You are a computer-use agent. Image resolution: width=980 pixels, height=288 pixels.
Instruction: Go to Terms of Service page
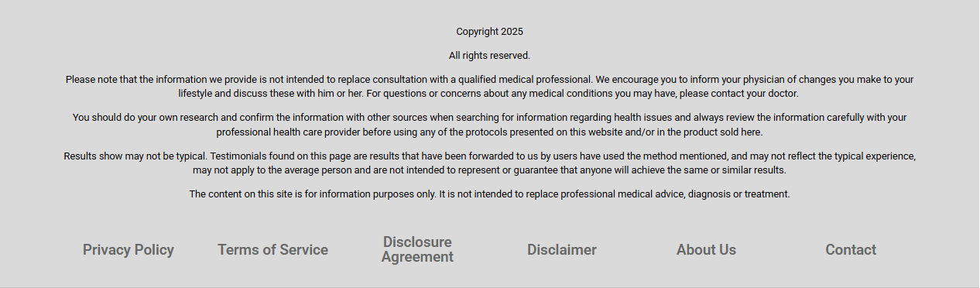tap(272, 249)
